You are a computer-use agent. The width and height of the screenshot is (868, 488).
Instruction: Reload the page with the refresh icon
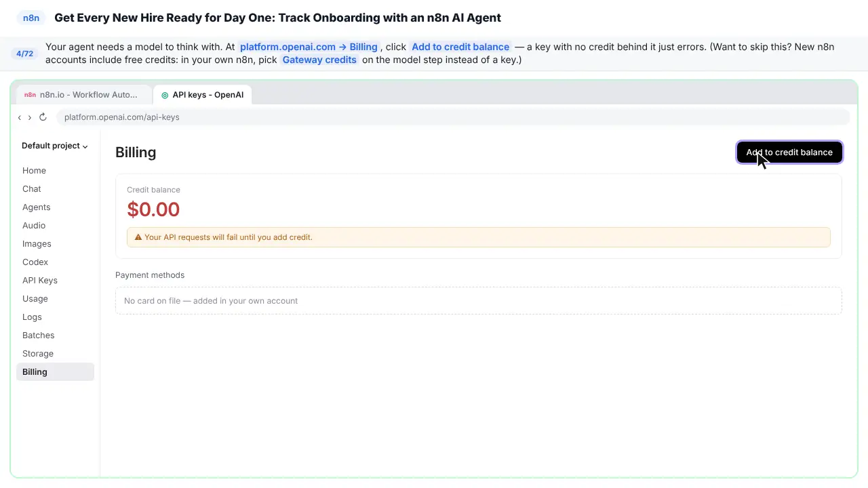tap(43, 117)
